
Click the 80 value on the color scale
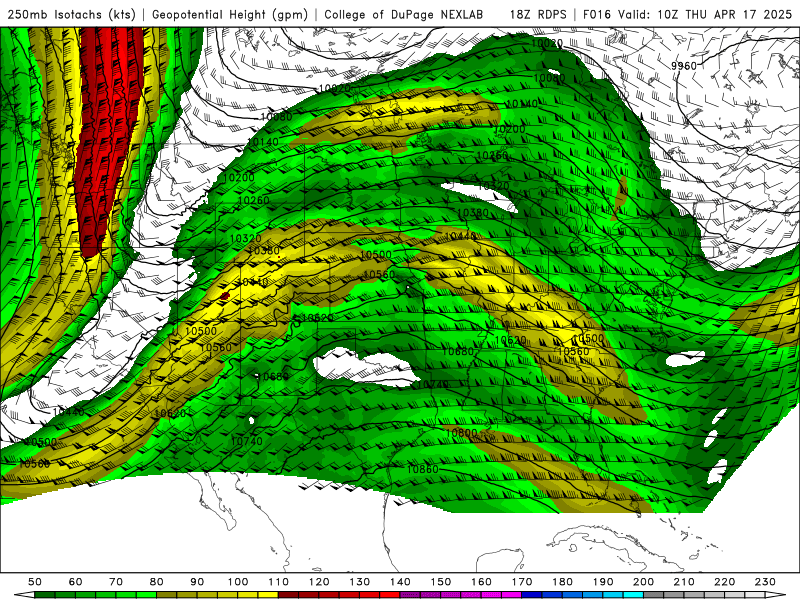156,582
